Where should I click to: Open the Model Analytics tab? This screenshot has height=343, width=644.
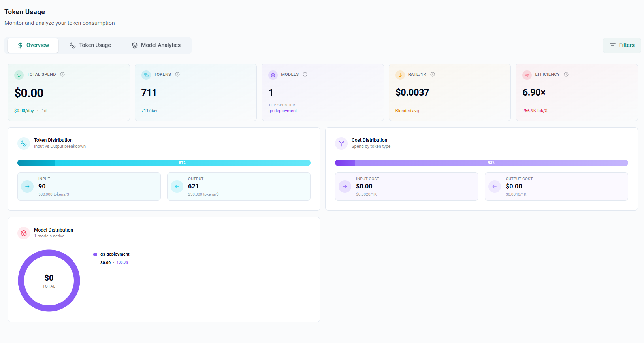(156, 45)
